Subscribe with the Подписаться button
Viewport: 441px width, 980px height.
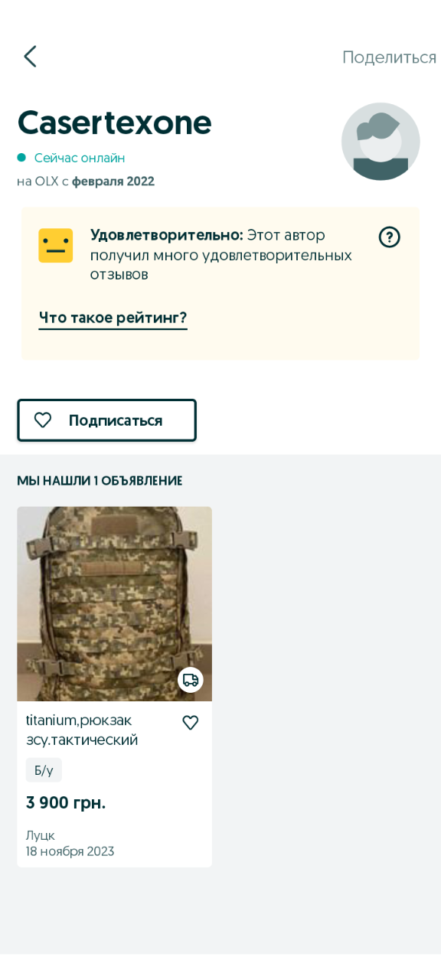[107, 420]
